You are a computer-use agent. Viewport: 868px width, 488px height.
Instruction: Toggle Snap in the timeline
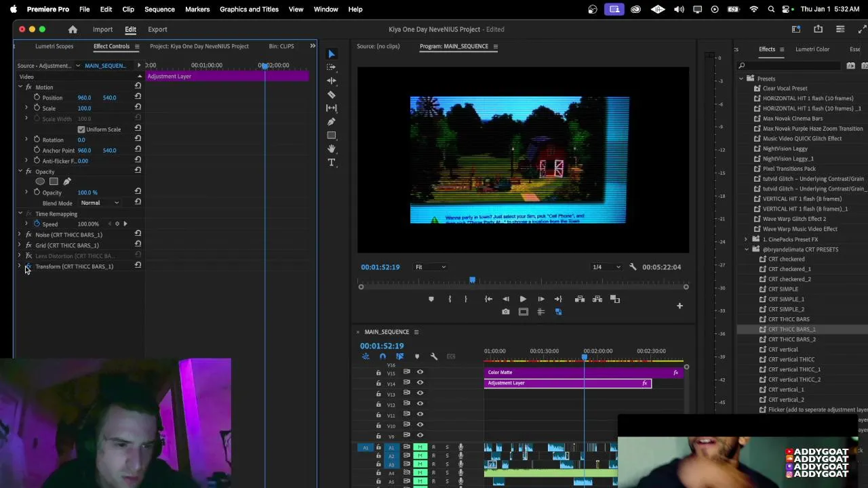click(x=382, y=357)
